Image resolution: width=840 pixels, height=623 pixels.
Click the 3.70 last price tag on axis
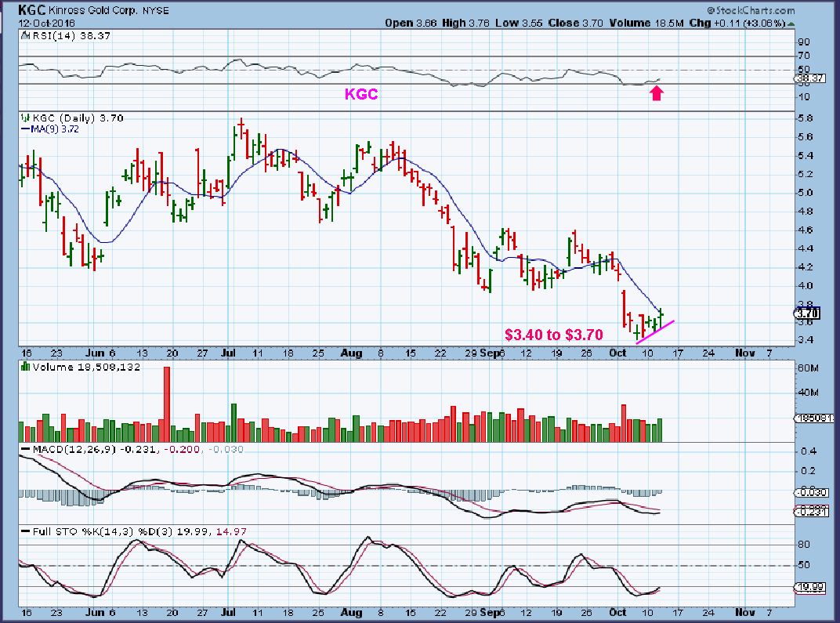tap(807, 313)
